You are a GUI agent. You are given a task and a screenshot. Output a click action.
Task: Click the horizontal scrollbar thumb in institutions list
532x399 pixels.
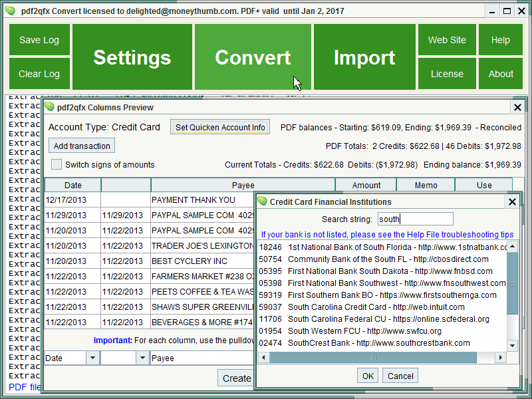[x=373, y=357]
